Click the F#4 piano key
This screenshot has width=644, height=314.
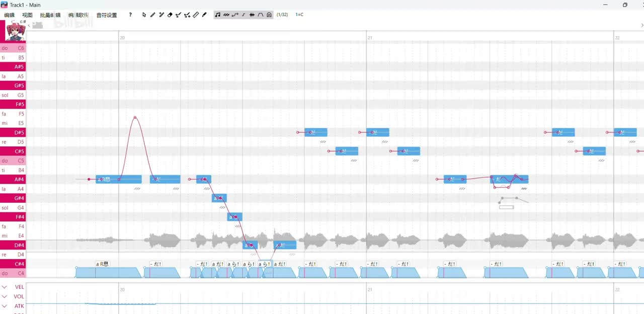(x=13, y=217)
